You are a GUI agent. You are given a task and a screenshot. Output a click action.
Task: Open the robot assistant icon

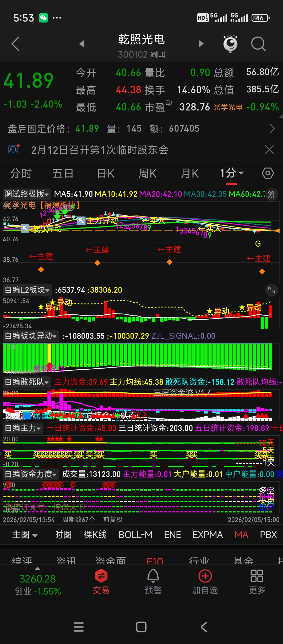tap(230, 44)
